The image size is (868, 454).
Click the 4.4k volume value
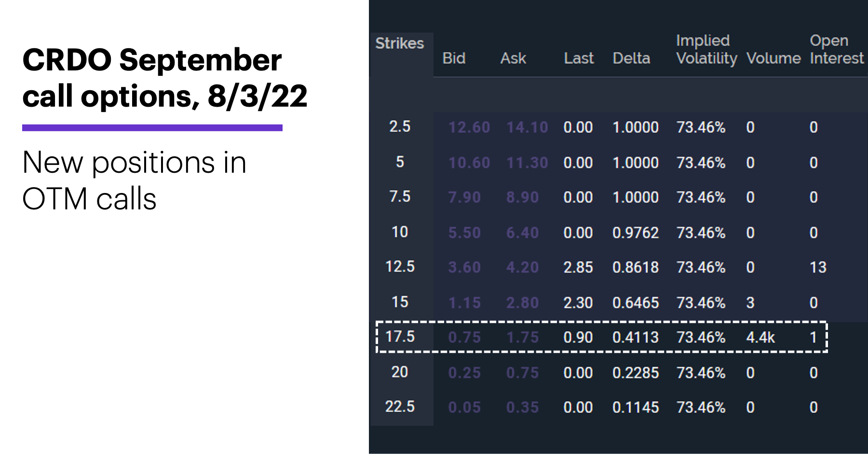(x=760, y=337)
